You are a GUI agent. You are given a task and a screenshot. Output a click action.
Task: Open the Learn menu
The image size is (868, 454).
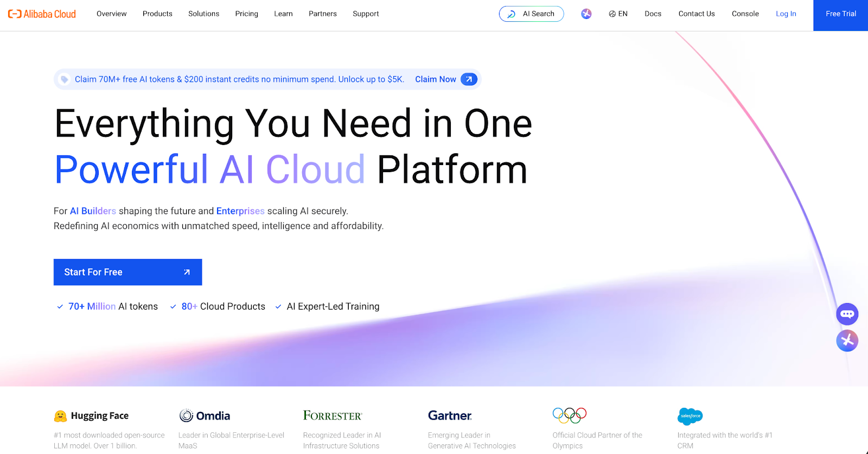click(x=283, y=14)
